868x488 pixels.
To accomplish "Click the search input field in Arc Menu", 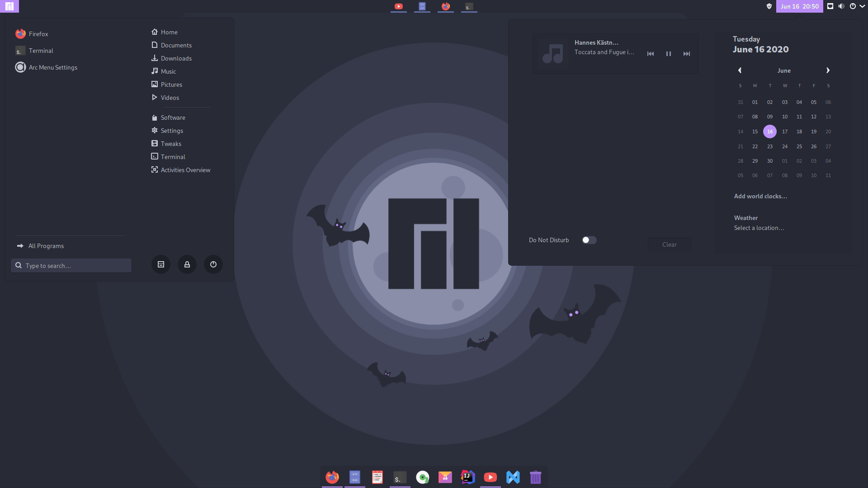I will point(71,265).
